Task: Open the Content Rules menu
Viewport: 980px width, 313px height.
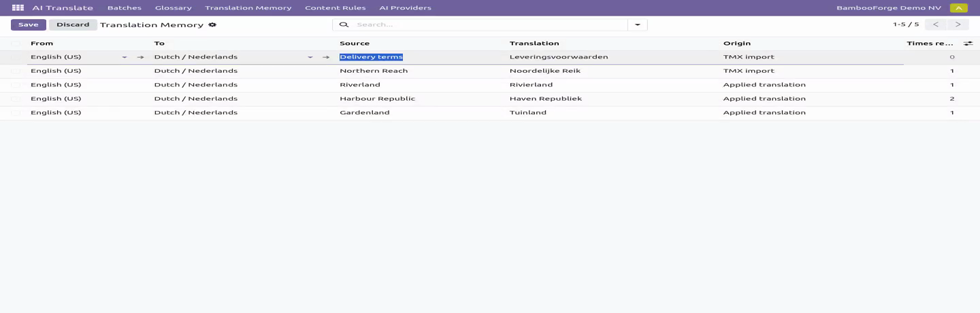Action: tap(336, 8)
